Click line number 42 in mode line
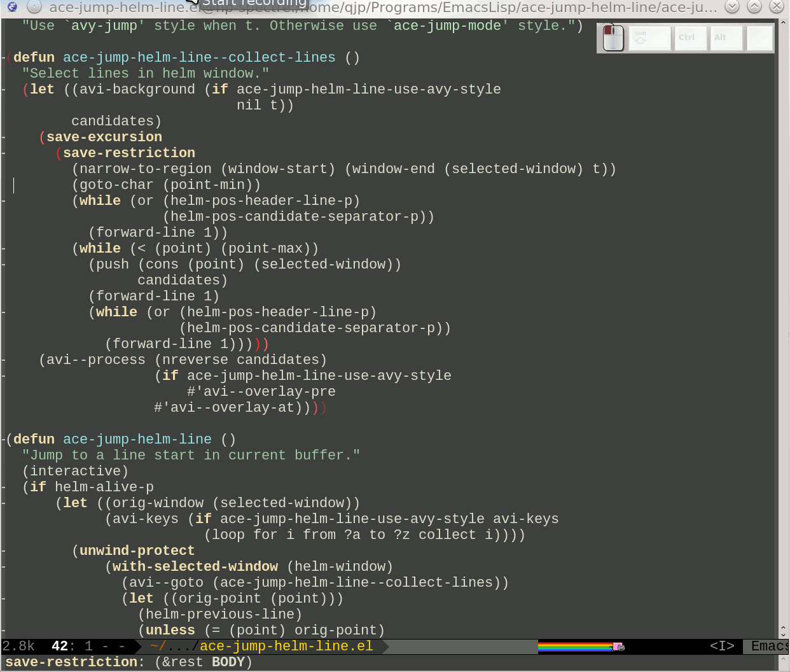Image resolution: width=790 pixels, height=672 pixels. click(60, 647)
